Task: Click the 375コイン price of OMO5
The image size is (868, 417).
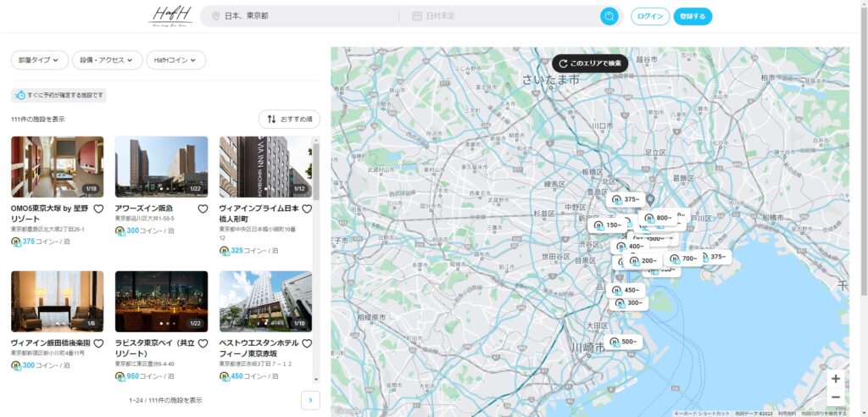Action: click(41, 242)
